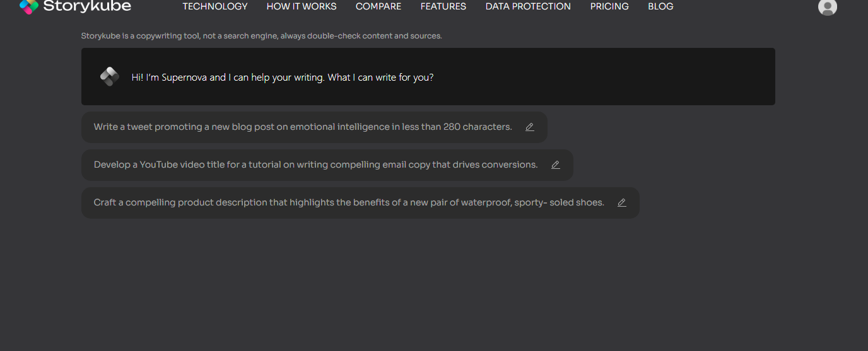Click the copywriting tool disclaimer text

click(262, 36)
